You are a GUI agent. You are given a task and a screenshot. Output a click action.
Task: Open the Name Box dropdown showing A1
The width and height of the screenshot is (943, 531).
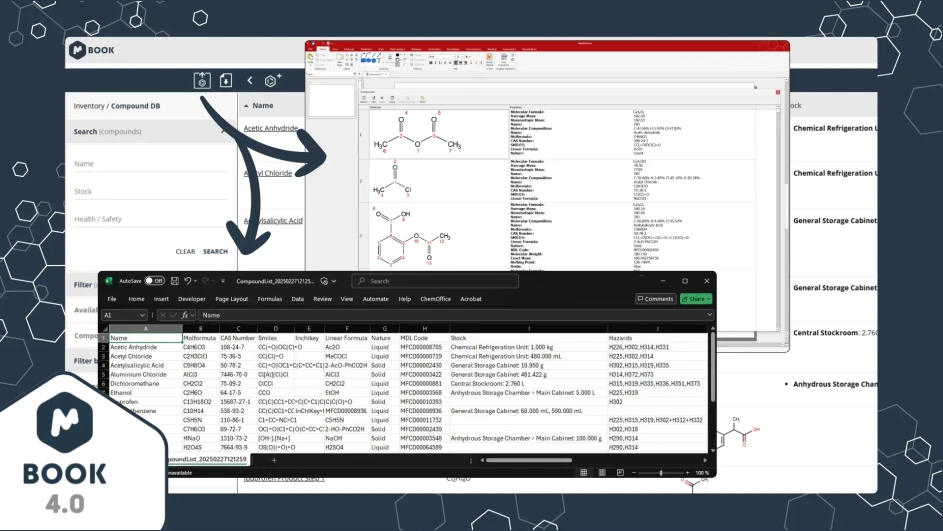(143, 315)
